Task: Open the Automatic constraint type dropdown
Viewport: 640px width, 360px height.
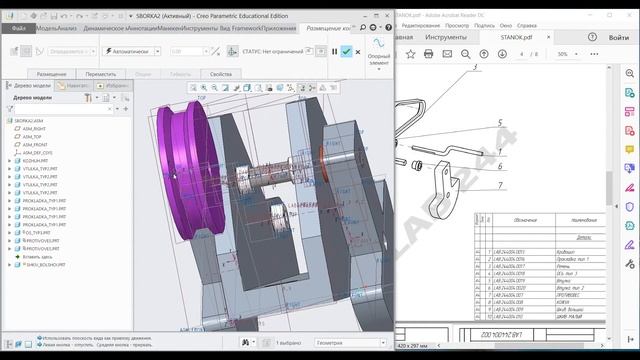Action: [158, 51]
